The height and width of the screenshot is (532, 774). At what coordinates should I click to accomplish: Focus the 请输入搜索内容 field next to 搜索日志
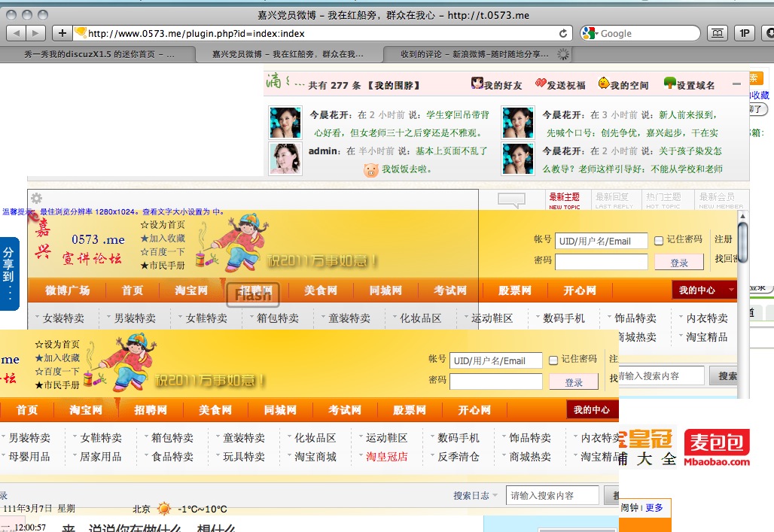(553, 495)
